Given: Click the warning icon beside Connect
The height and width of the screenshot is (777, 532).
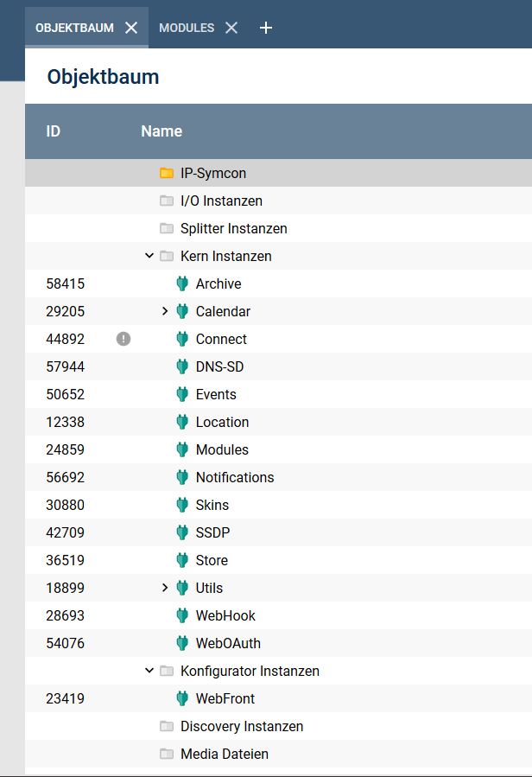Looking at the screenshot, I should click(x=123, y=339).
